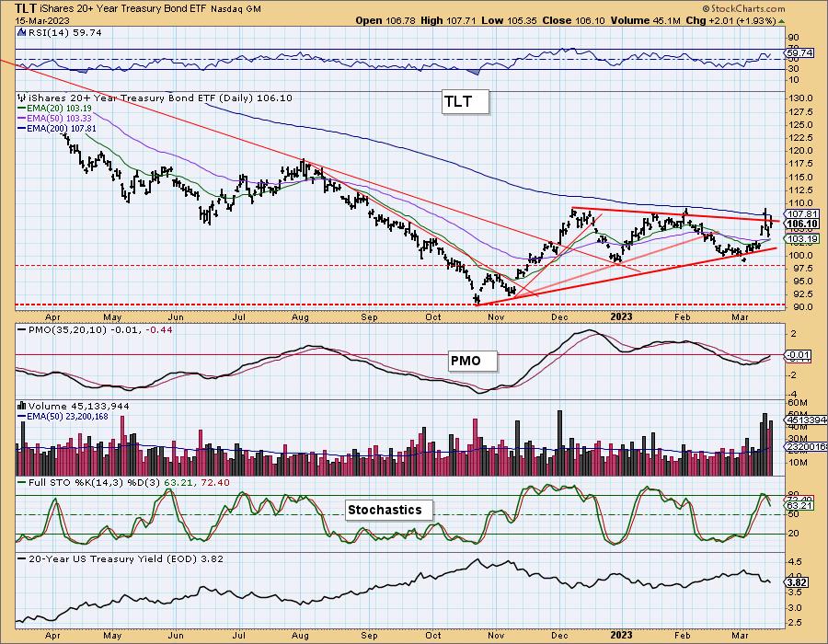Click the volume bars icon in legend
The width and height of the screenshot is (828, 644).
pyautogui.click(x=22, y=406)
